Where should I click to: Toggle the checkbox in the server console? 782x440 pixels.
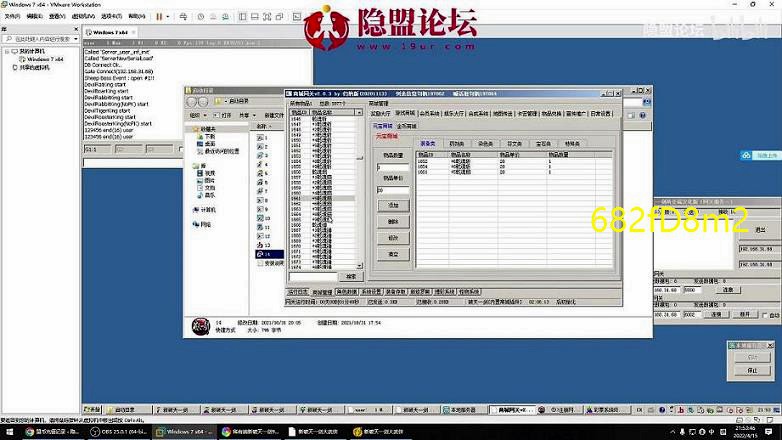point(181,149)
